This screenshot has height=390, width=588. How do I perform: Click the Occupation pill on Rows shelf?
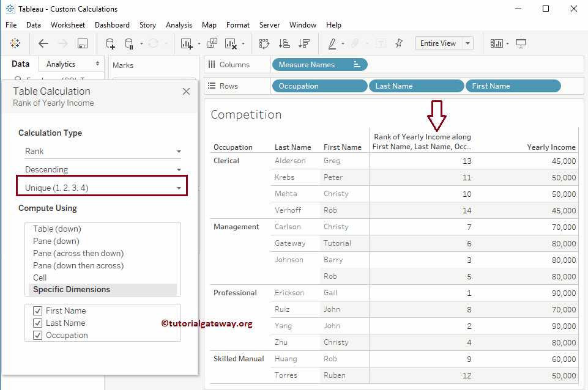319,86
